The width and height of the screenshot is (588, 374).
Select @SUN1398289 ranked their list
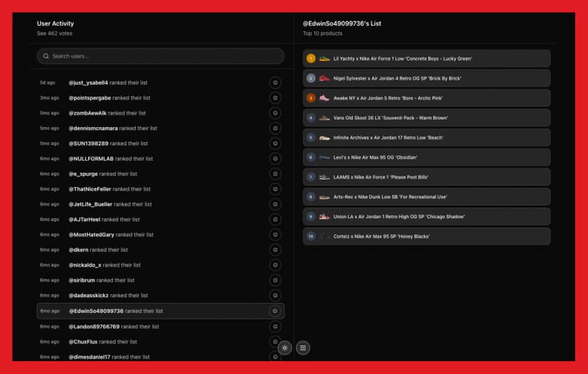[160, 144]
